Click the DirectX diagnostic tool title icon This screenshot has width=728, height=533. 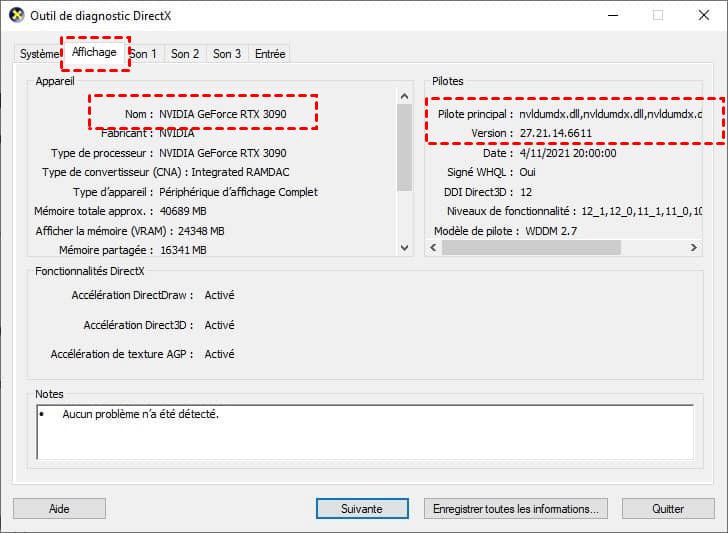click(16, 15)
